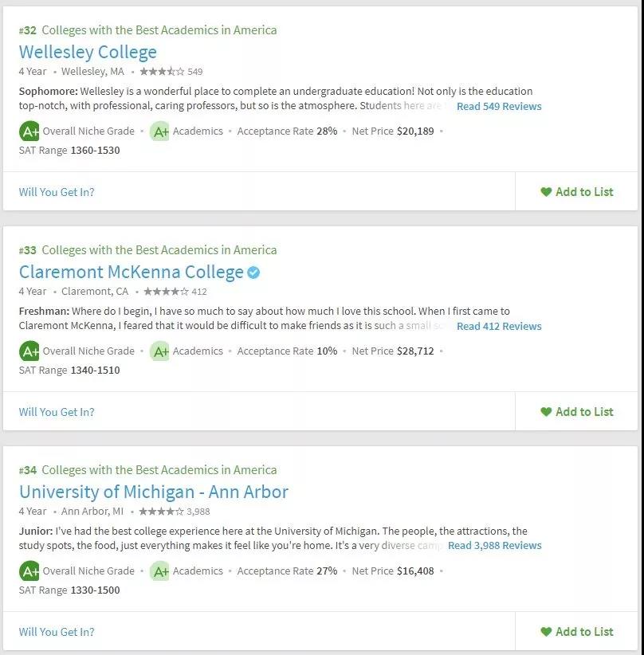Image resolution: width=644 pixels, height=655 pixels.
Task: Click the University of Michigan star rating
Action: pos(161,512)
